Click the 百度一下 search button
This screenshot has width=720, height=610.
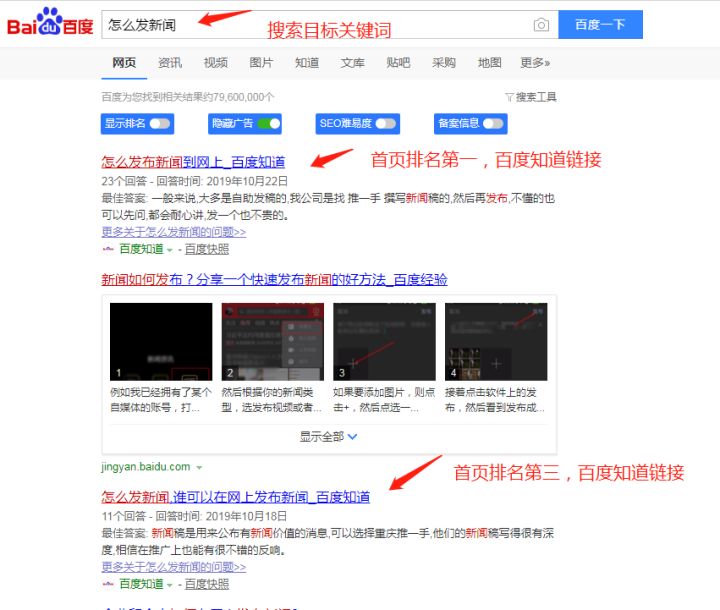[600, 25]
